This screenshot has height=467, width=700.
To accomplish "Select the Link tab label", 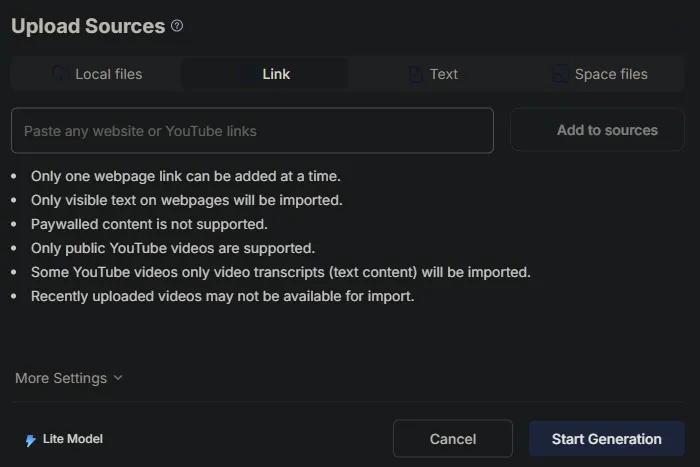I will click(x=276, y=74).
